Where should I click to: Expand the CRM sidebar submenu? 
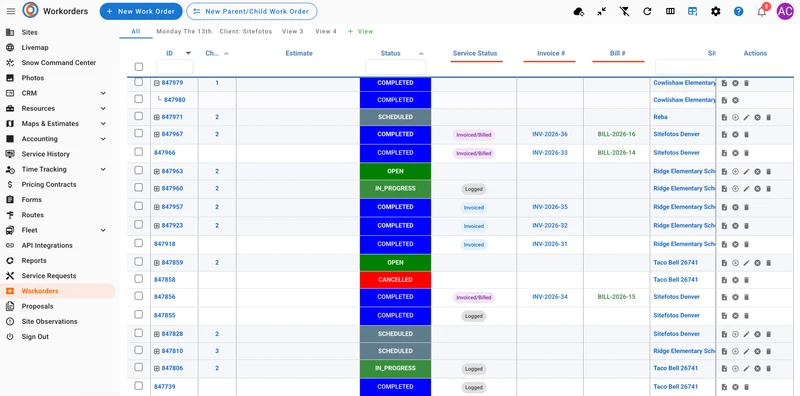coord(103,93)
